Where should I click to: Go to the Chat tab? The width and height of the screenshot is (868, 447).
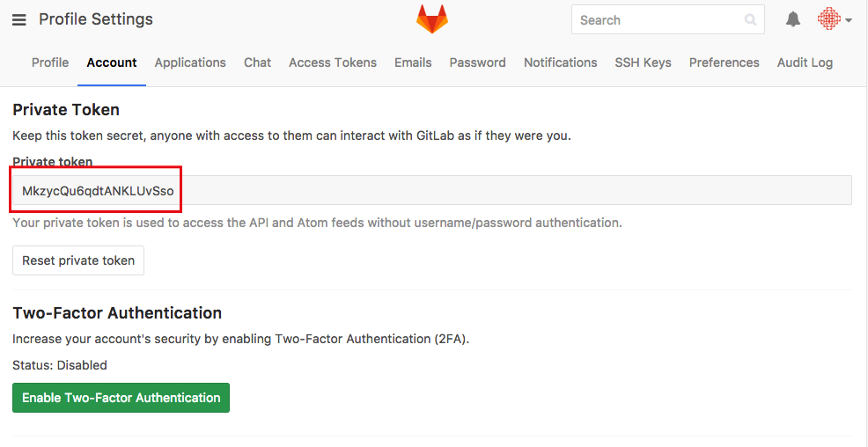click(x=257, y=62)
